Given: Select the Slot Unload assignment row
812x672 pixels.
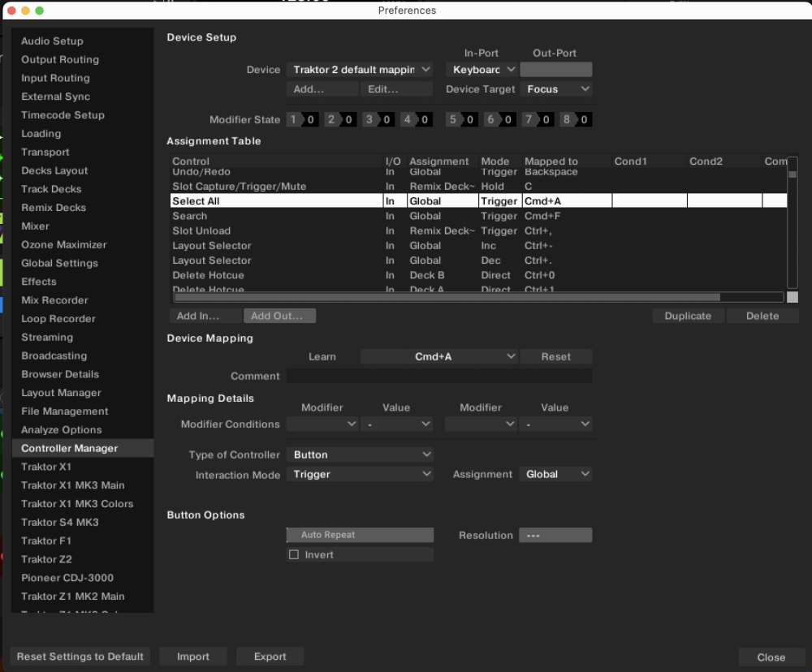Looking at the screenshot, I should tap(478, 231).
